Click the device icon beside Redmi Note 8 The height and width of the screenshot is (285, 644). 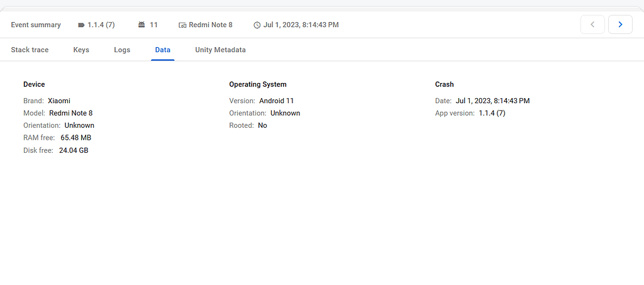[183, 25]
